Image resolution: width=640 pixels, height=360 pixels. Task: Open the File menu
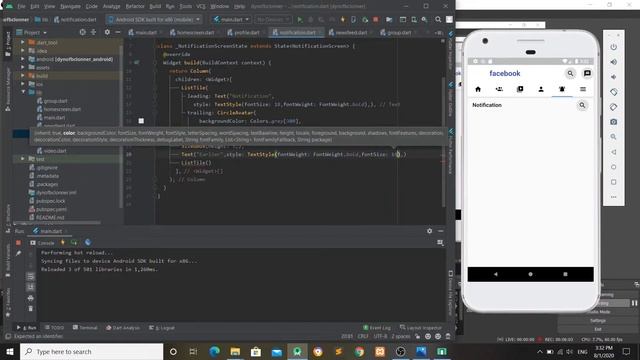click(x=21, y=7)
